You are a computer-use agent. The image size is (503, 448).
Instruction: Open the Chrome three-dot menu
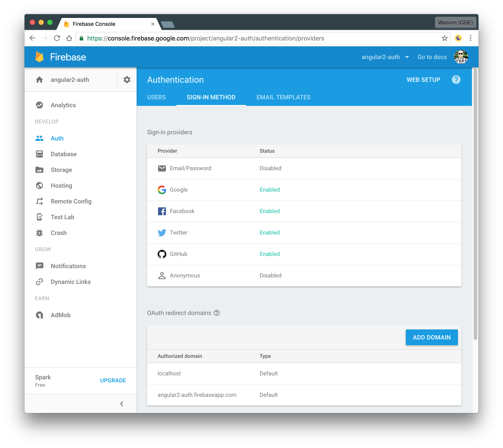pyautogui.click(x=471, y=38)
